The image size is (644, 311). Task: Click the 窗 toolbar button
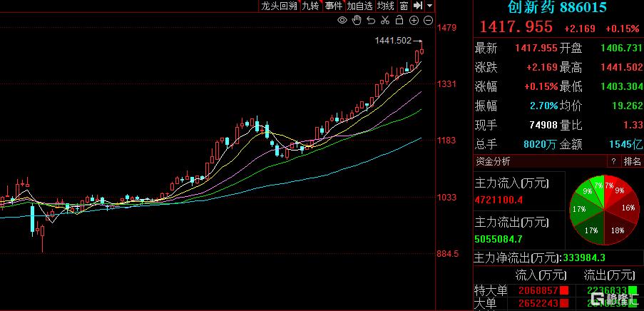(x=404, y=6)
